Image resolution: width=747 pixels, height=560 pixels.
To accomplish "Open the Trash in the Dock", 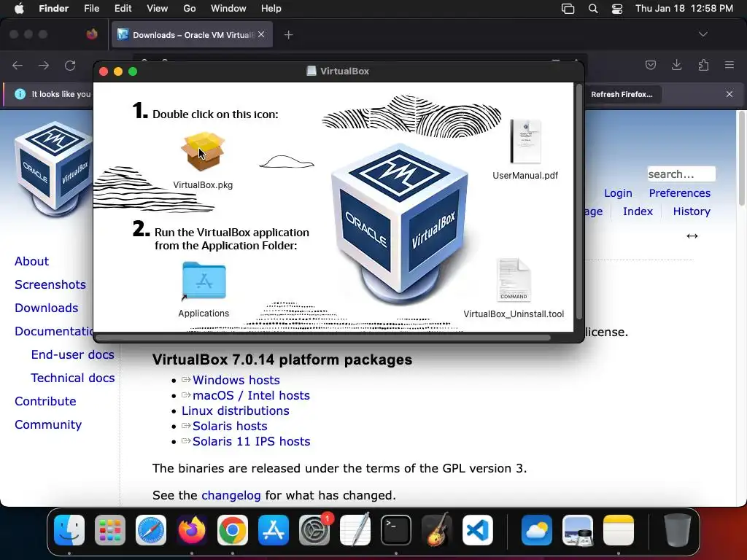I will [678, 530].
